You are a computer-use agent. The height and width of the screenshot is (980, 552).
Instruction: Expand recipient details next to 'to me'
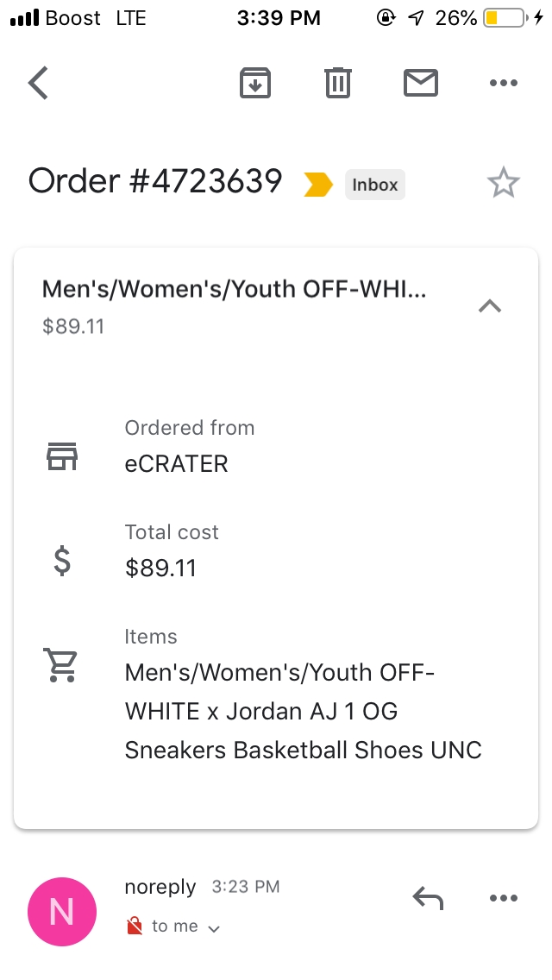tap(214, 928)
